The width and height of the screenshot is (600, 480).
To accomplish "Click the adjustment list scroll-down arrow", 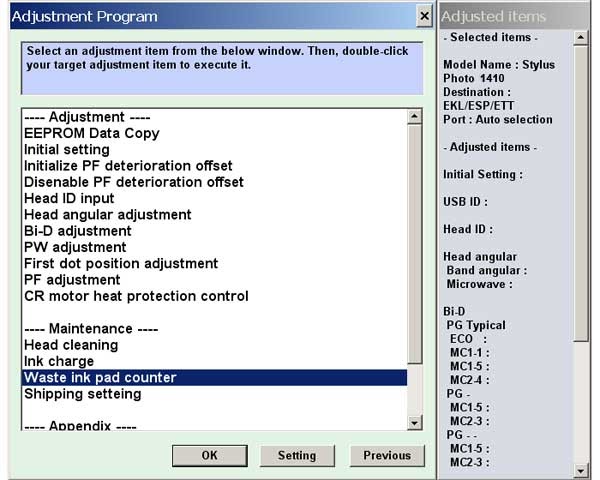I will pos(415,423).
